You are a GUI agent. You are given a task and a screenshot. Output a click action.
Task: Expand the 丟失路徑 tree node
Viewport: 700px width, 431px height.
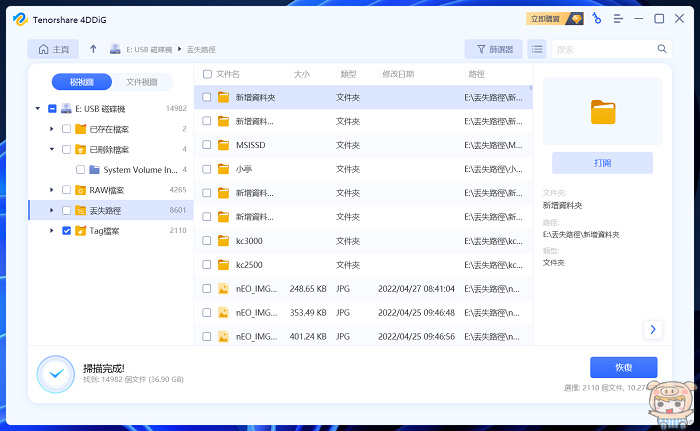tap(52, 210)
